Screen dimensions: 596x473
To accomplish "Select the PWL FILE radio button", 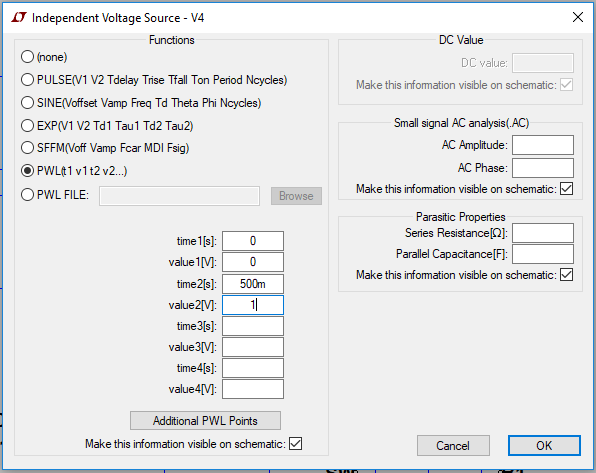I will [x=27, y=195].
